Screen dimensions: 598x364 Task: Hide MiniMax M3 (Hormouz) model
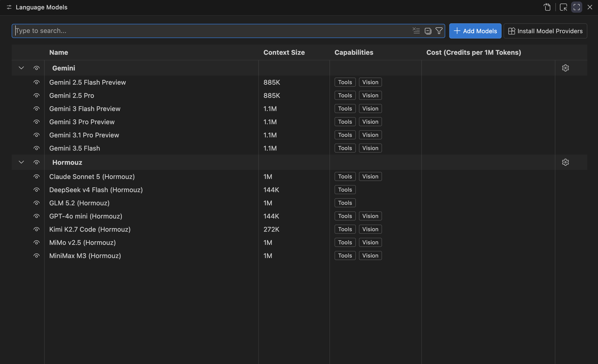click(37, 256)
